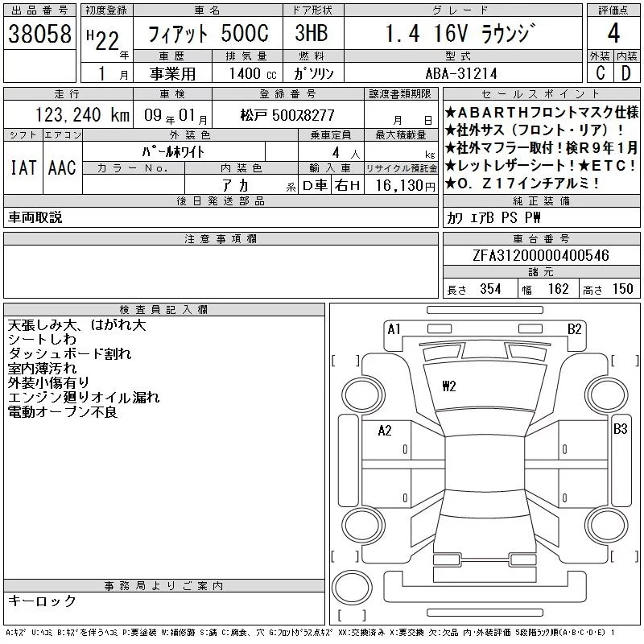Click the A2 mark on left door
Screen dimensions: 644x644
[x=385, y=431]
